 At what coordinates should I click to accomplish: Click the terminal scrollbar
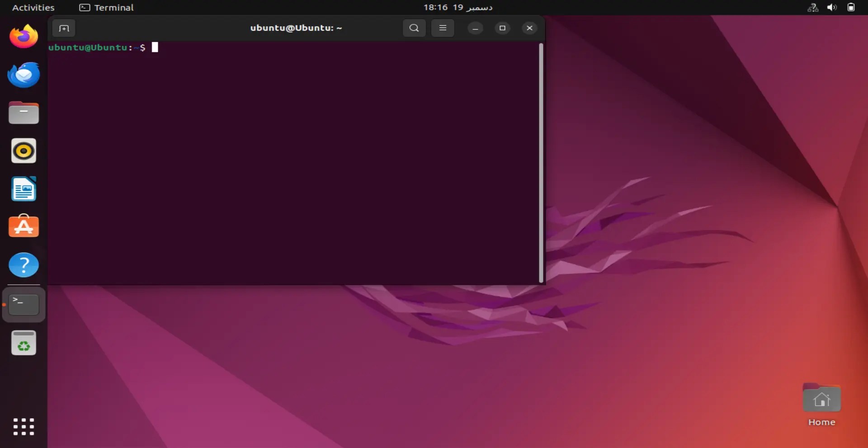click(x=541, y=163)
